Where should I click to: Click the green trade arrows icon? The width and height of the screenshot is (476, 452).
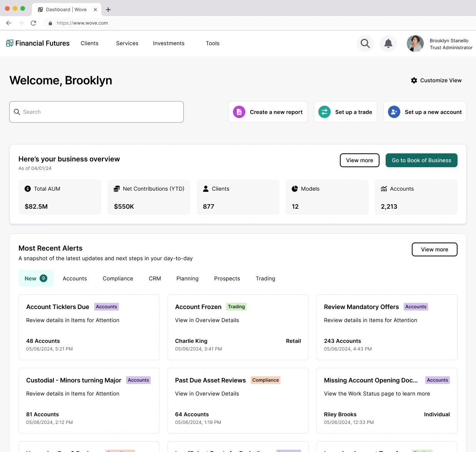click(x=325, y=112)
